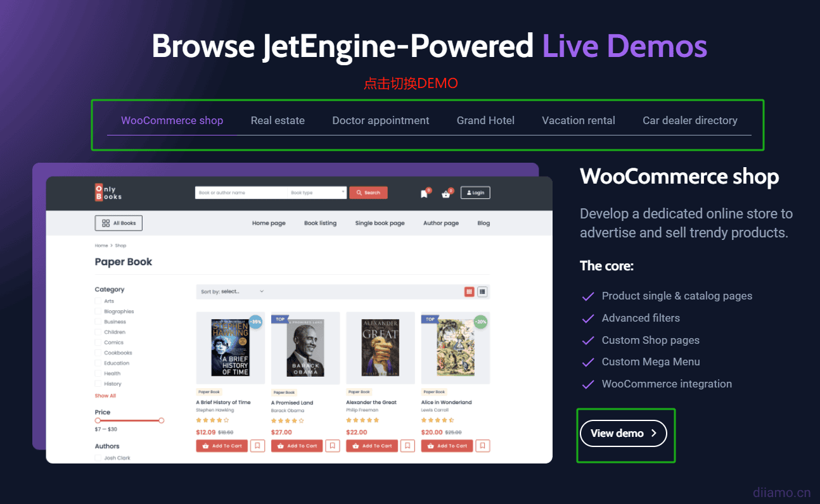
Task: Check the Arts category checkbox
Action: [98, 301]
